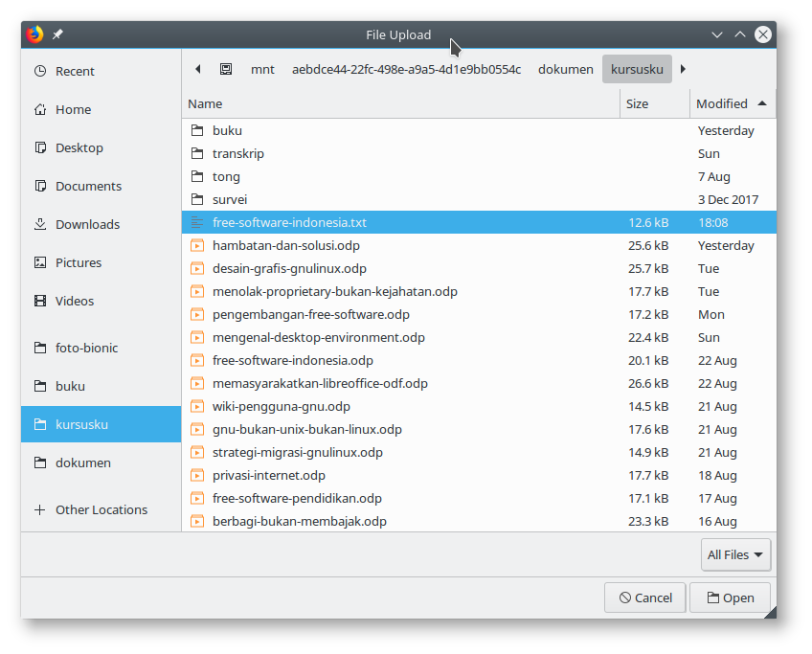
Task: Click the presentation icon beside hambatan-dan-solusi.odp
Action: click(197, 245)
